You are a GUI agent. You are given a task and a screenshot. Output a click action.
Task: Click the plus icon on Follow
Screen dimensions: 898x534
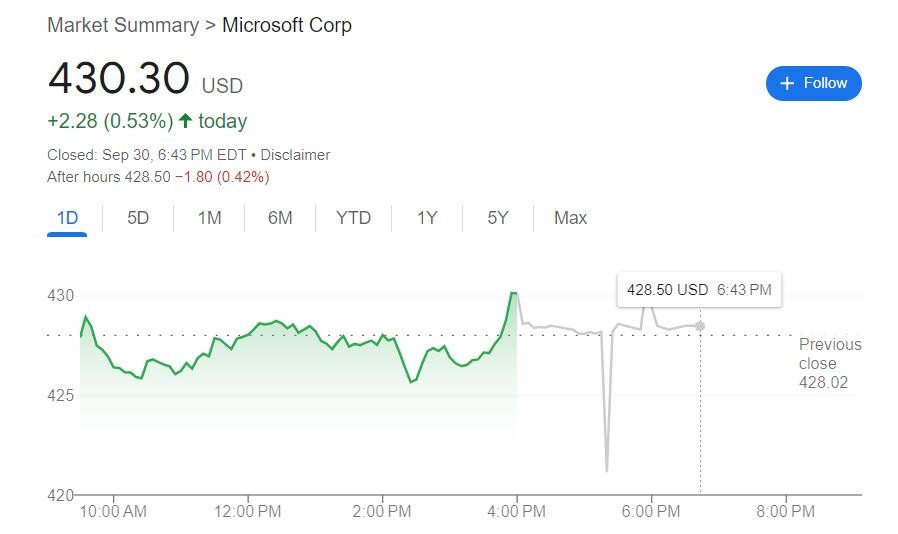pos(787,83)
